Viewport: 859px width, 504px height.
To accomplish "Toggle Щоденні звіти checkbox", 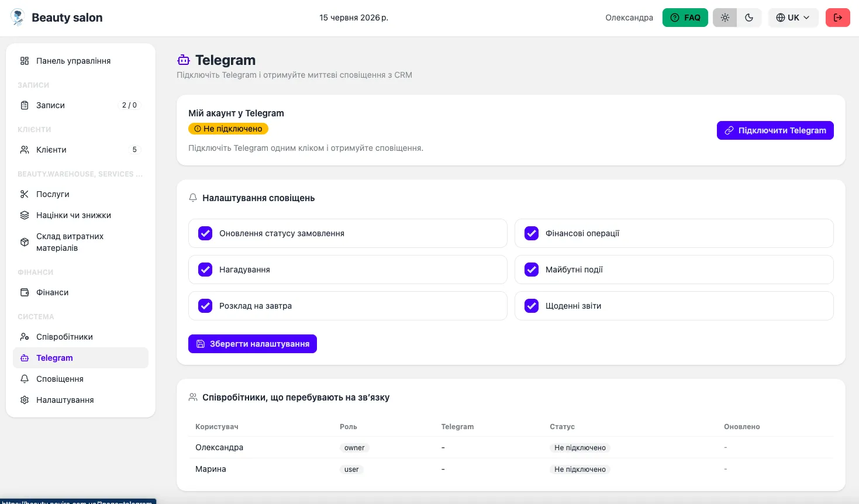I will click(532, 306).
